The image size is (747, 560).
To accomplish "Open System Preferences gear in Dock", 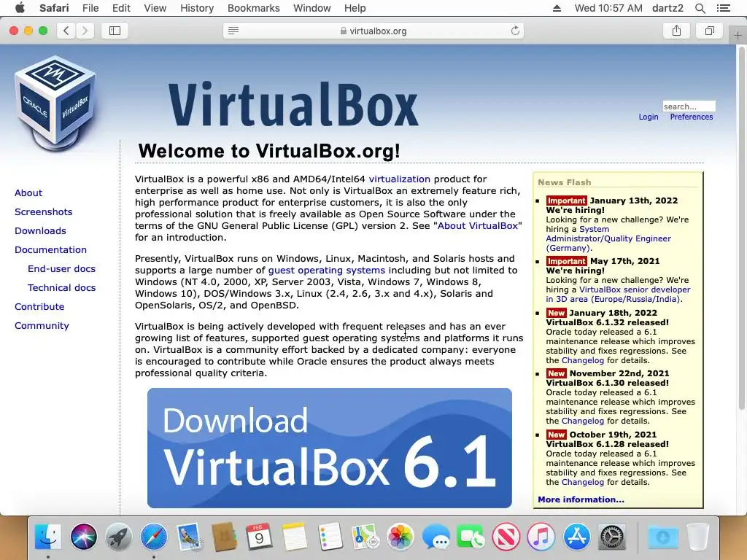I will click(612, 537).
